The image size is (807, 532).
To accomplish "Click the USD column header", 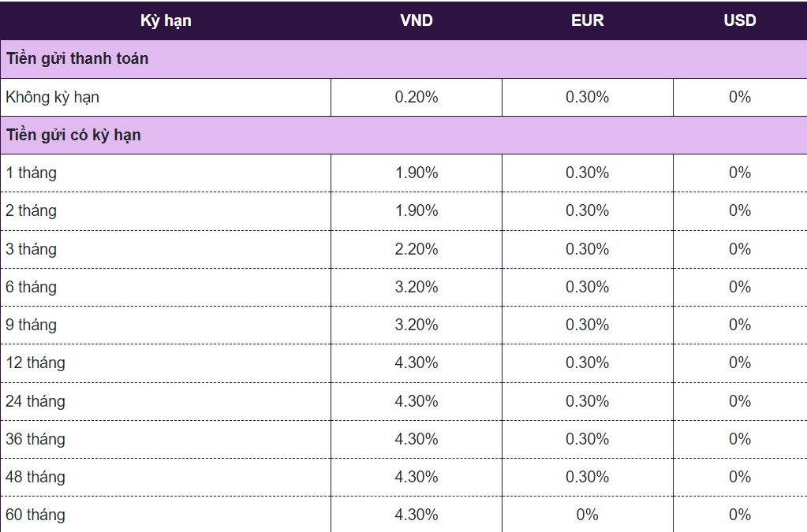I will pos(739,20).
